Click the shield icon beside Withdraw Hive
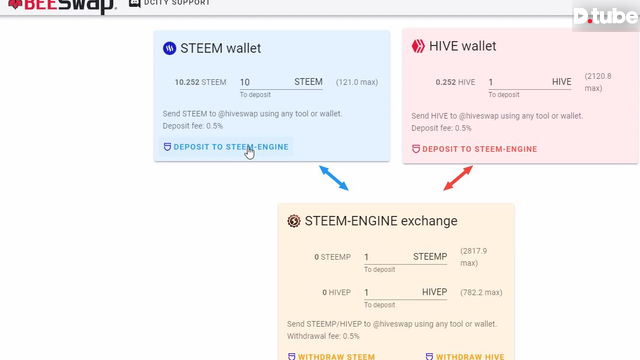Image resolution: width=640 pixels, height=360 pixels. (429, 356)
